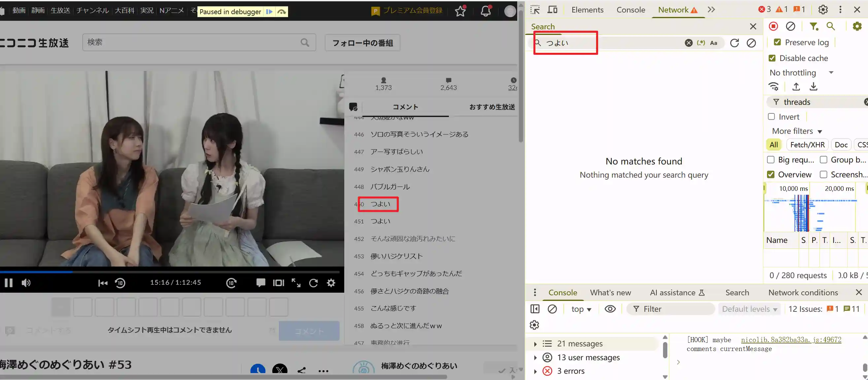Open the Default levels dropdown
The image size is (868, 380).
click(750, 308)
